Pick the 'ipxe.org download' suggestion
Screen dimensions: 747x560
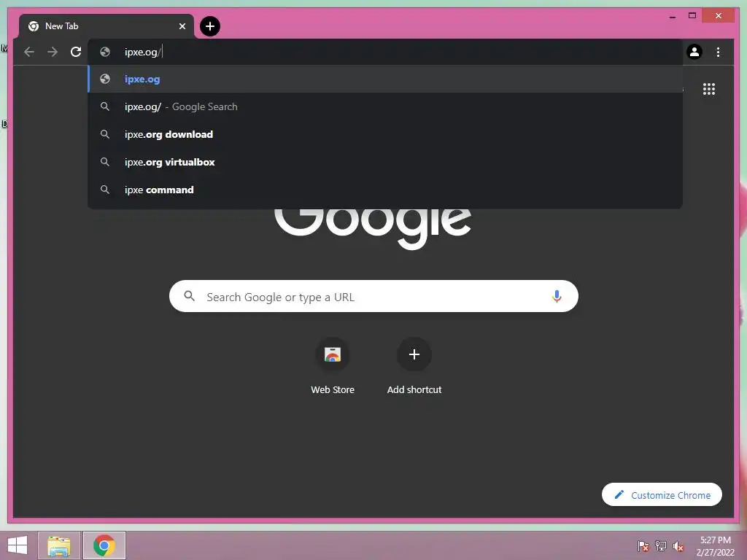coord(385,134)
